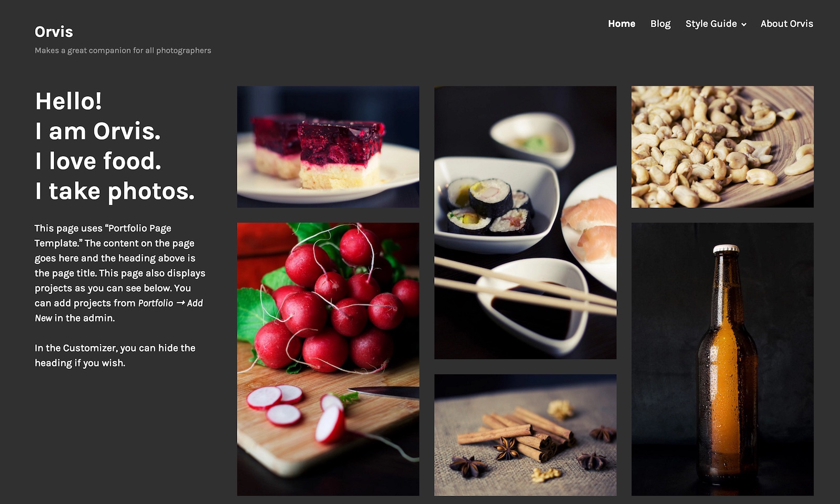Open the beer bottle photo
The width and height of the screenshot is (840, 504).
click(722, 359)
